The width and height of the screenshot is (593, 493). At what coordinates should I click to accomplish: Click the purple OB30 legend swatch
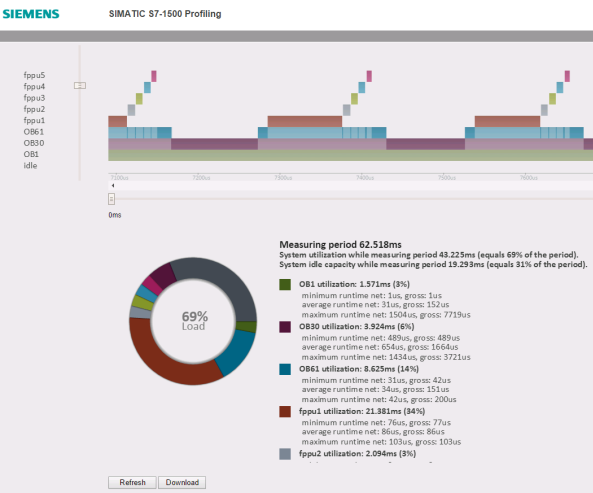(x=285, y=327)
